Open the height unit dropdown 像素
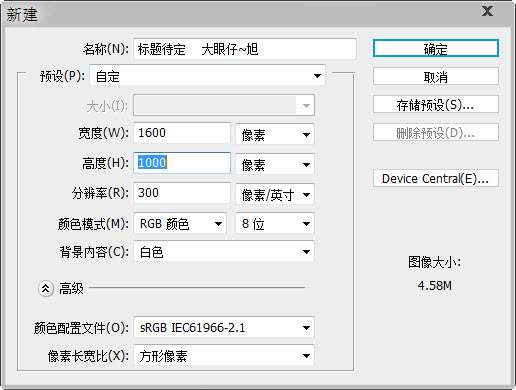This screenshot has height=390, width=516. pos(275,164)
